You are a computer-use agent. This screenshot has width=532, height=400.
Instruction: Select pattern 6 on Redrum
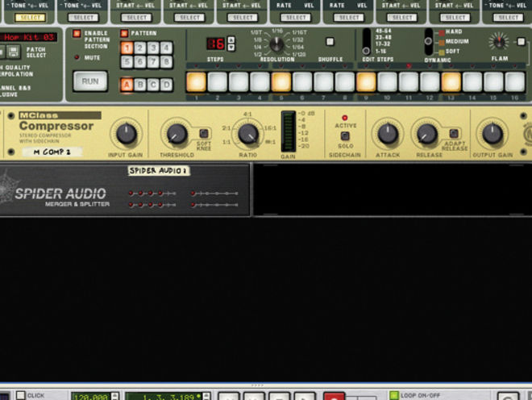140,62
